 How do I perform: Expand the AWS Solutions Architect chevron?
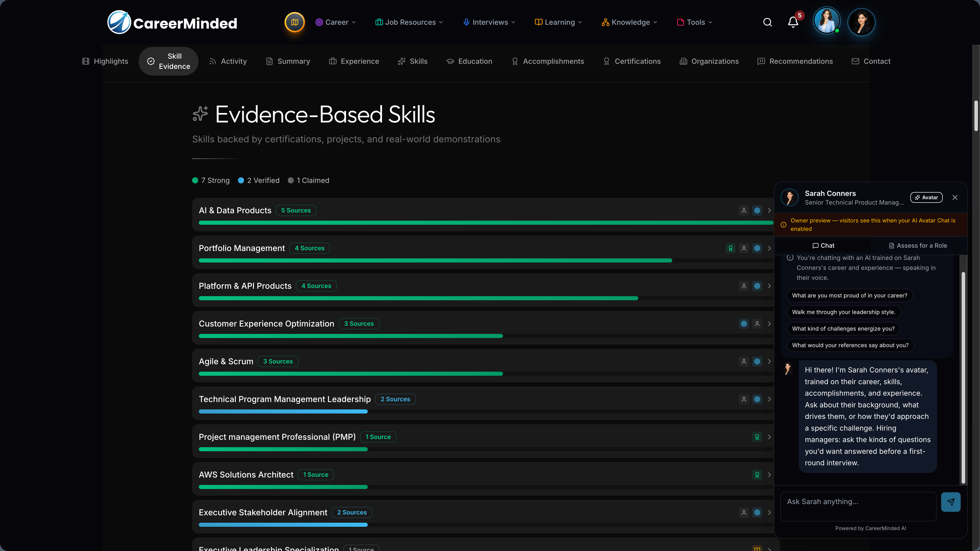point(769,474)
